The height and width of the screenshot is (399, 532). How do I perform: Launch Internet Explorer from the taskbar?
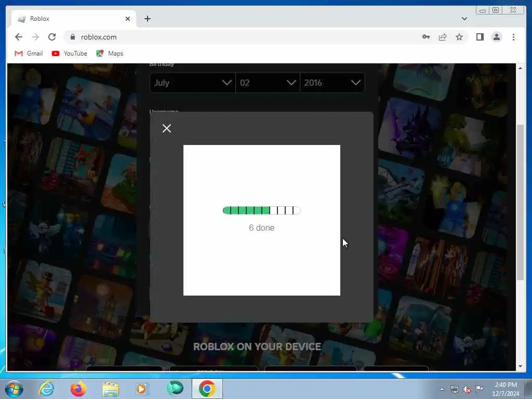point(46,389)
